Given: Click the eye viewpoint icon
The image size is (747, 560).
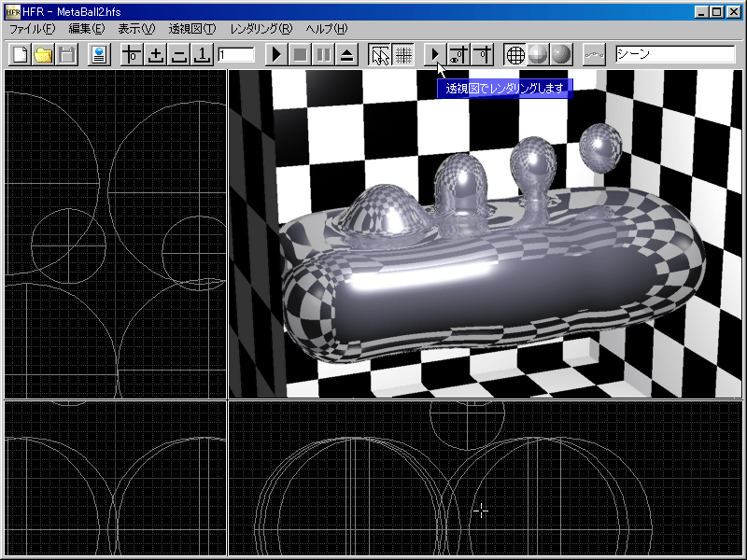Looking at the screenshot, I should tap(458, 54).
